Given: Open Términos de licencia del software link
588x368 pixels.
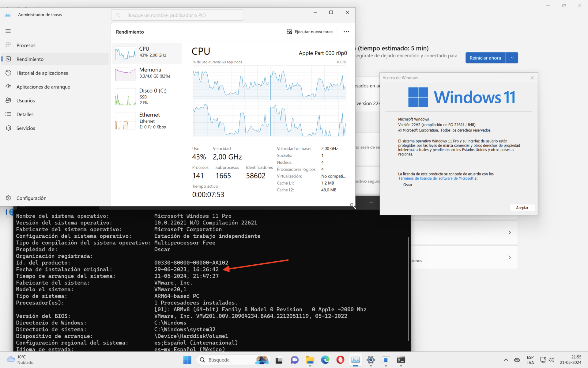Looking at the screenshot, I should tap(435, 178).
